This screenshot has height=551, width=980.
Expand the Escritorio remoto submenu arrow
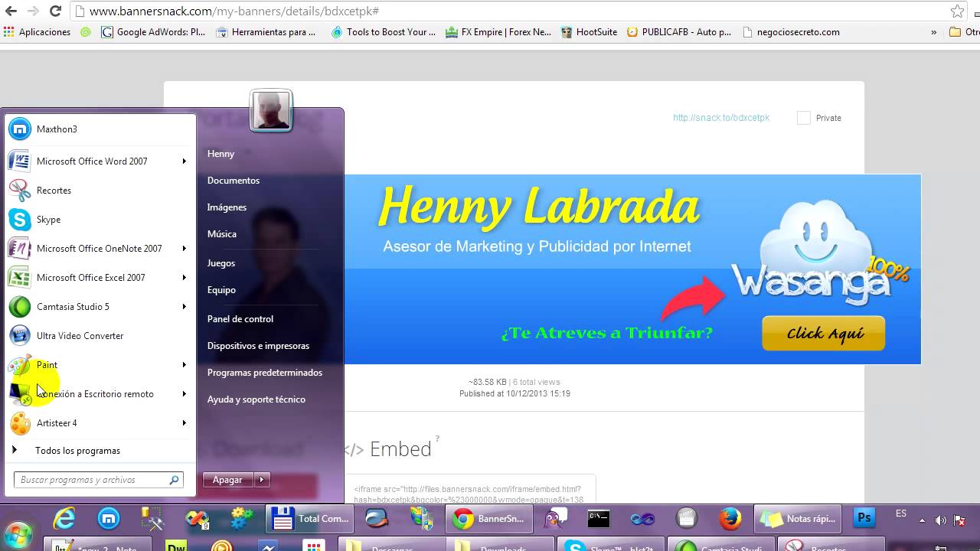[x=185, y=394]
